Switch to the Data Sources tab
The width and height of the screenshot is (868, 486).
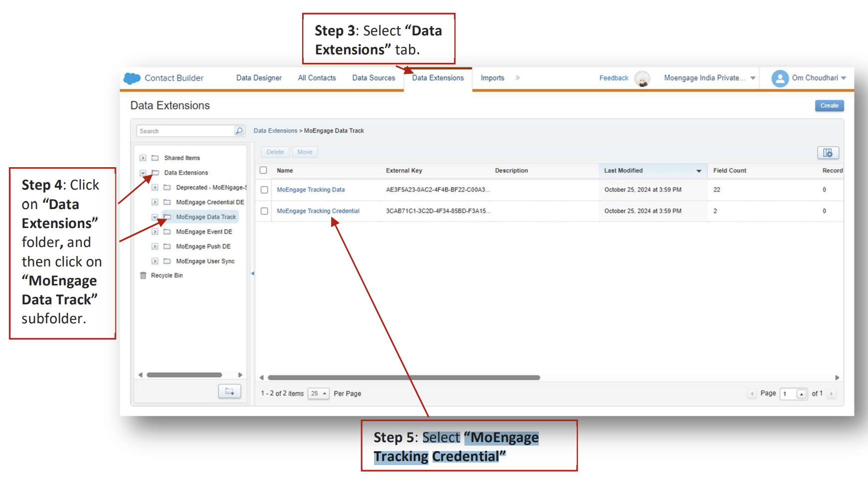tap(374, 78)
